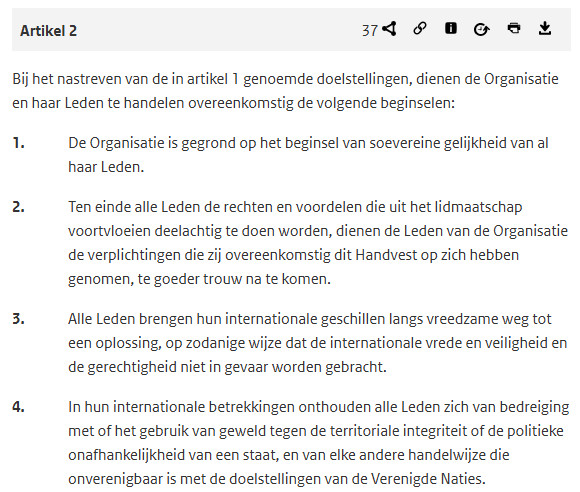The image size is (580, 492).
Task: Click the Artikel 2 heading
Action: pos(48,31)
